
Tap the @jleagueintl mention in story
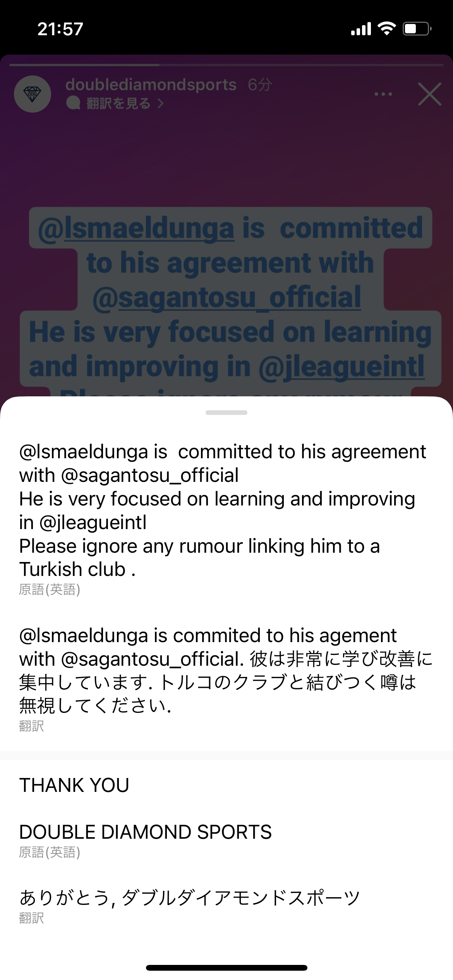point(341,367)
